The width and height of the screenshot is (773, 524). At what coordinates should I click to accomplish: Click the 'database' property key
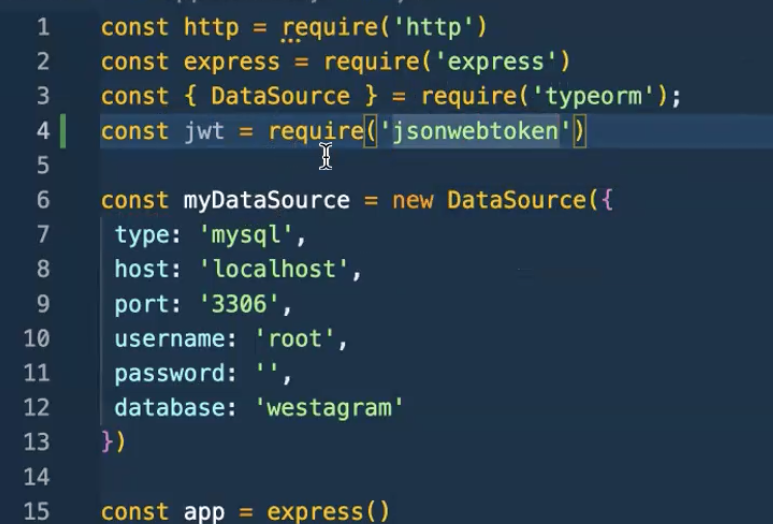pos(170,408)
